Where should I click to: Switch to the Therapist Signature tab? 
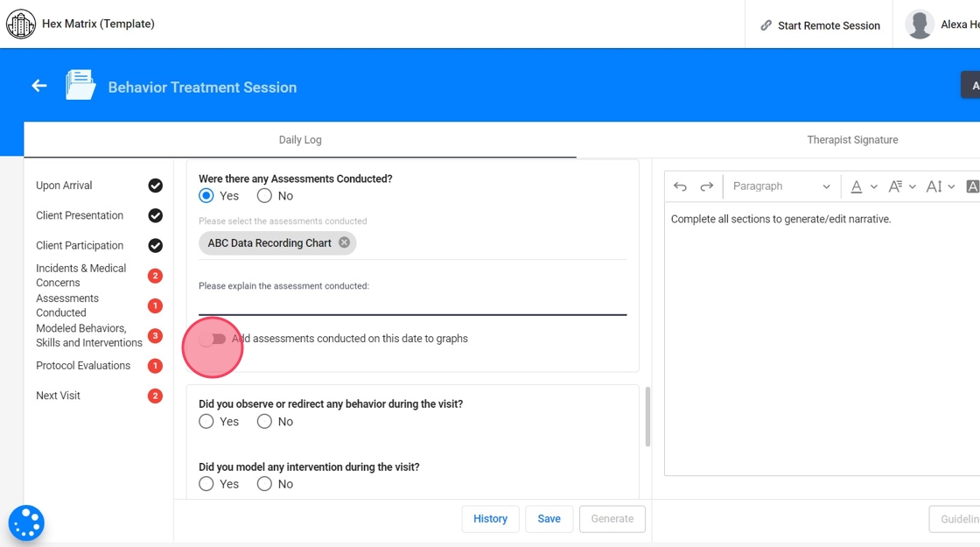coord(852,140)
